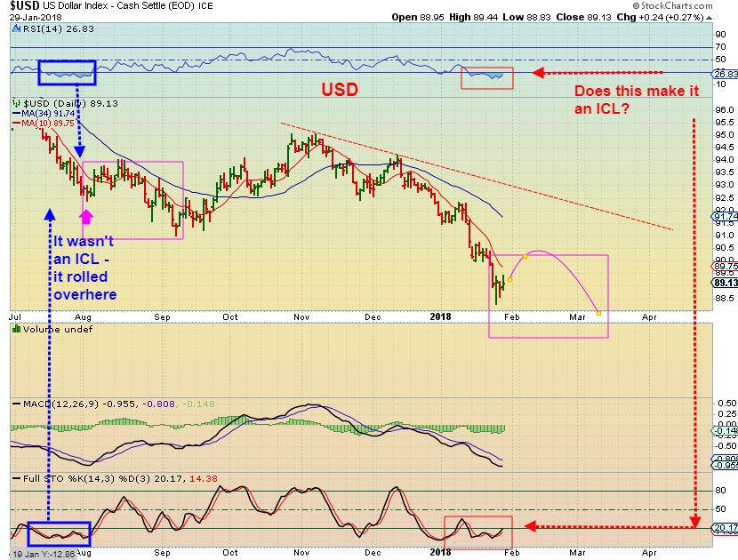Click the Open 88.95 value
This screenshot has width=738, height=560.
coord(419,17)
